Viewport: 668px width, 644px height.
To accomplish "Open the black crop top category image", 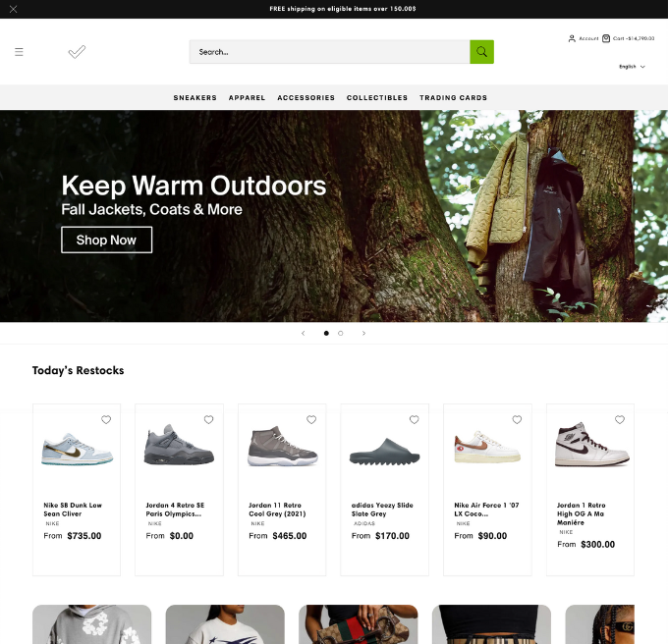I will 491,624.
